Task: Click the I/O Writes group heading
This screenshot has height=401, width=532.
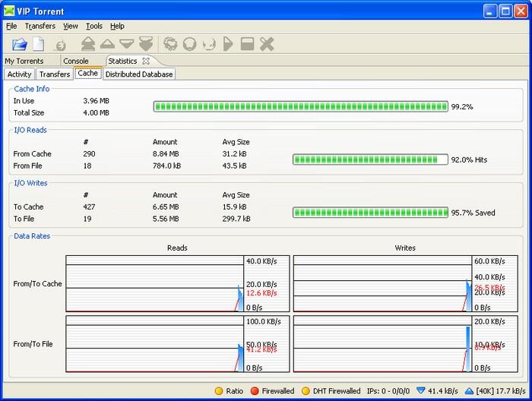Action: tap(30, 183)
